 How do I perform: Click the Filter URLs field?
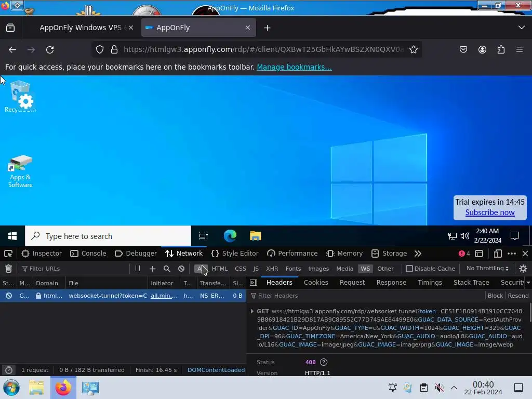[75, 269]
